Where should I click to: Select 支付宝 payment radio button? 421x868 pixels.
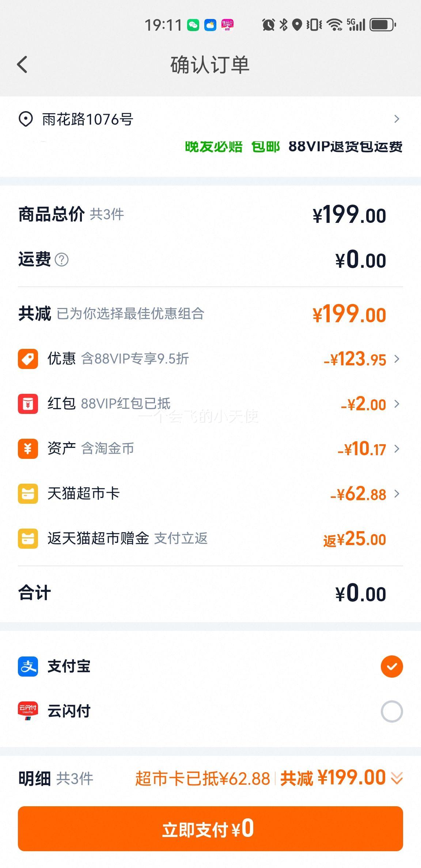coord(392,667)
